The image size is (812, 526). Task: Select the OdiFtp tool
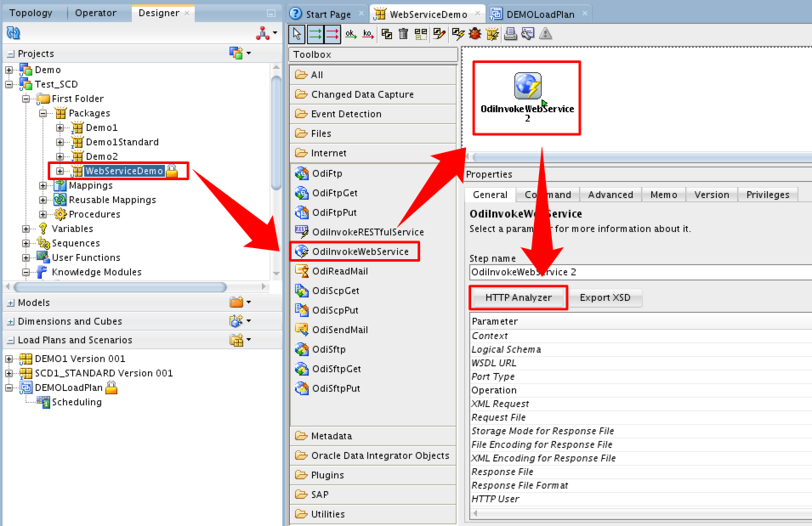coord(319,173)
